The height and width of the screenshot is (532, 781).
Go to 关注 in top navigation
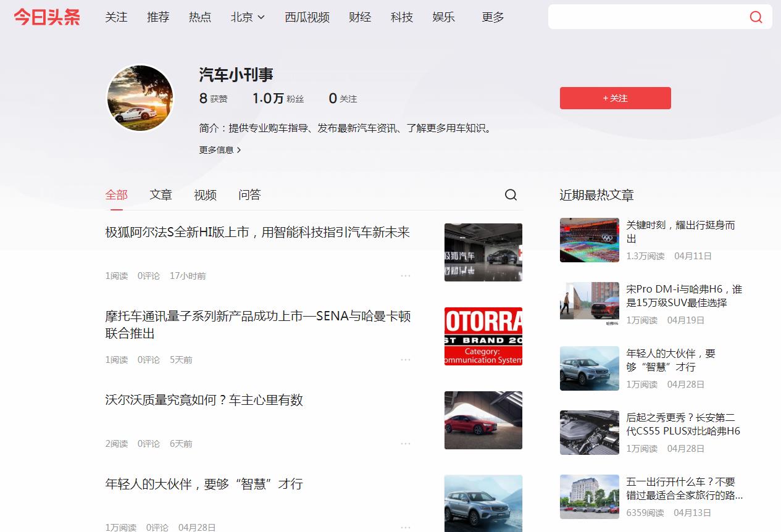116,17
